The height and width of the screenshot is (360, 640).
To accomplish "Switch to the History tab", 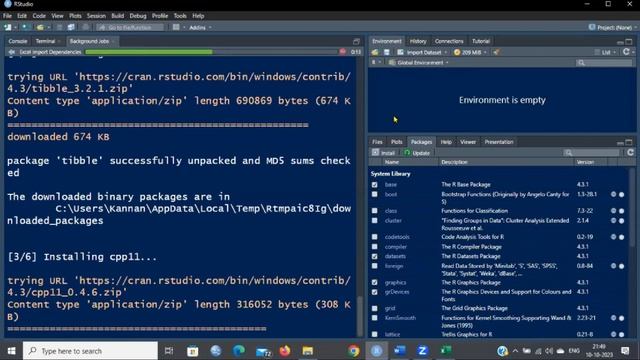I will 418,41.
